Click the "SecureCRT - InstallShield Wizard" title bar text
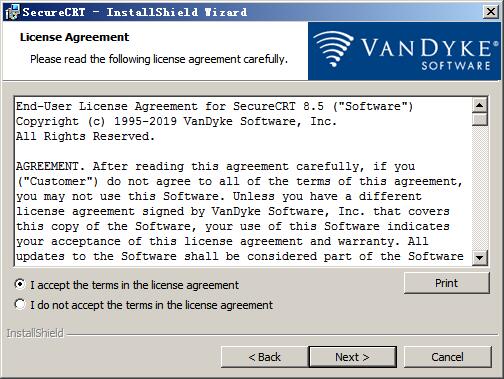 tap(135, 12)
